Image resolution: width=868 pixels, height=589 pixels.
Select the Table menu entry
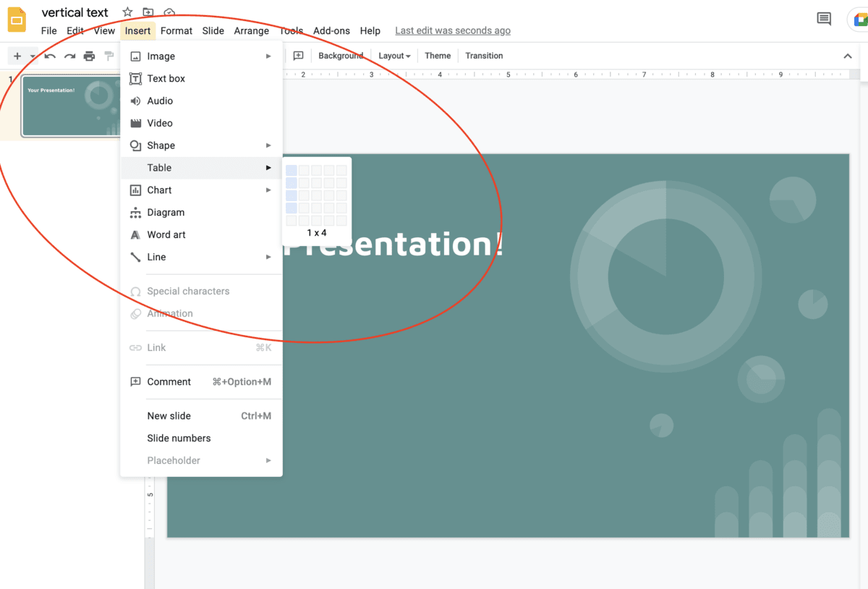point(201,168)
